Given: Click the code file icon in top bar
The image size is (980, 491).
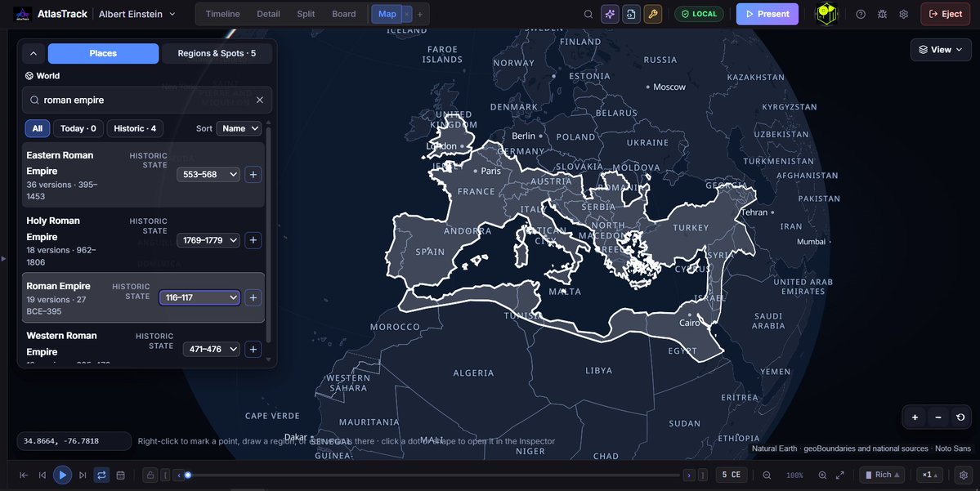Looking at the screenshot, I should coord(631,14).
